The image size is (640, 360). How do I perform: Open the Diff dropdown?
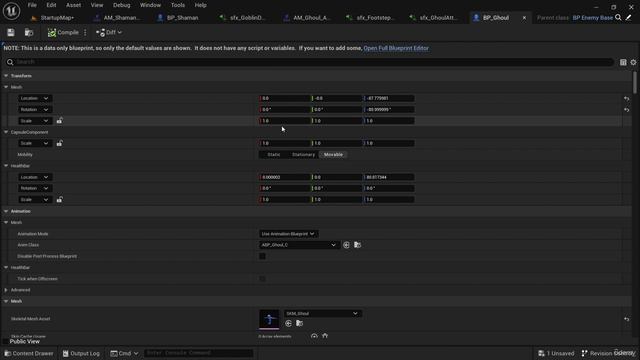(109, 32)
